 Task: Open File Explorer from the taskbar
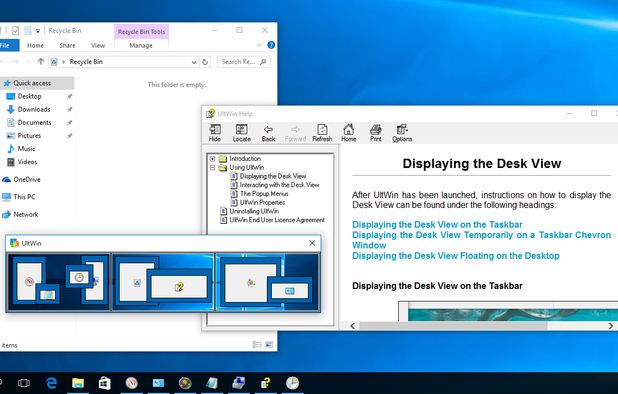78,383
